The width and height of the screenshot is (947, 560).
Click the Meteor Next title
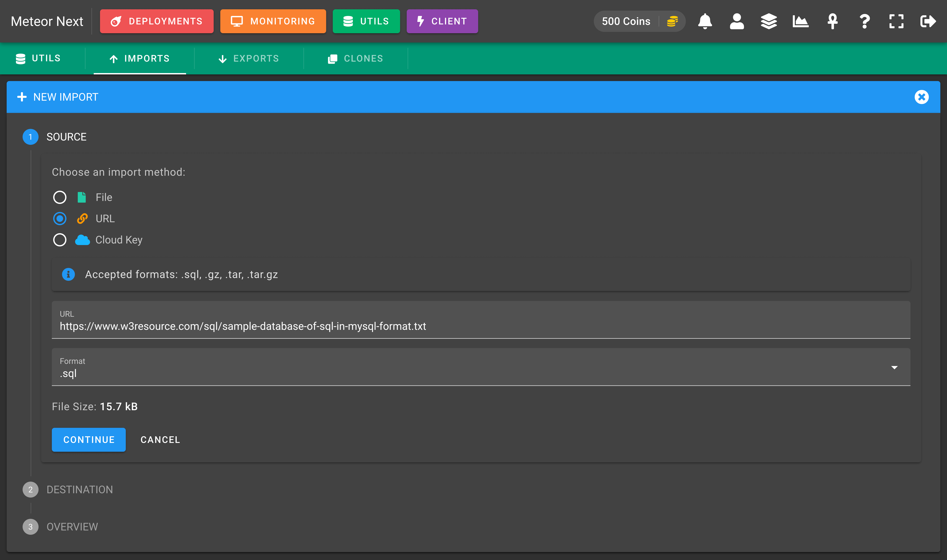[x=47, y=22]
